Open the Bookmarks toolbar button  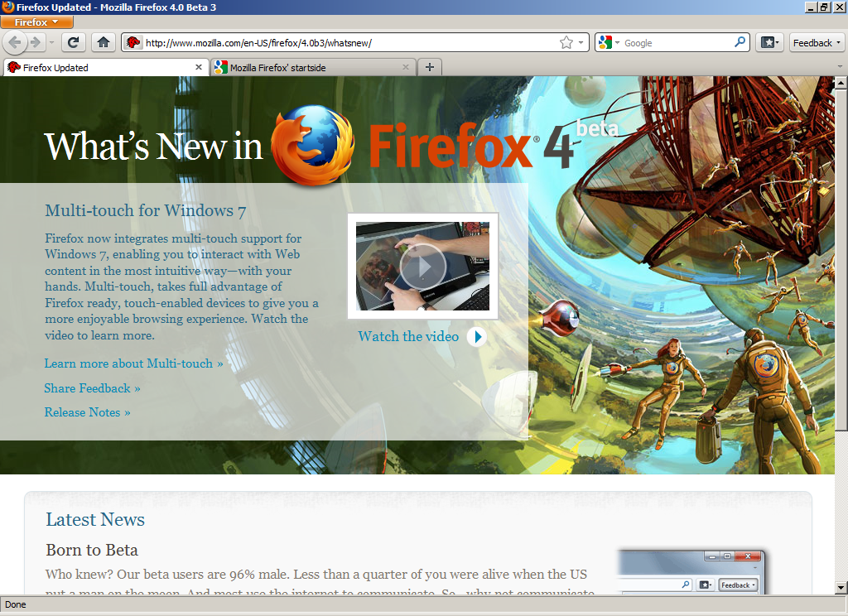768,42
